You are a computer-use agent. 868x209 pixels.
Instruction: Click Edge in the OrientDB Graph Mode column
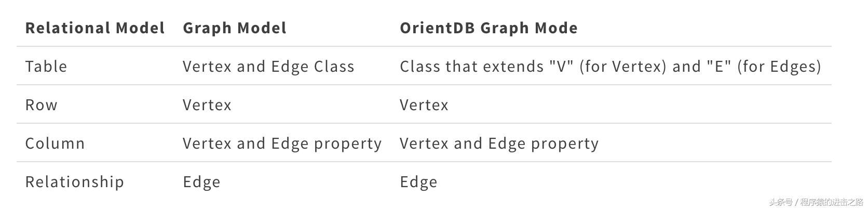(419, 182)
